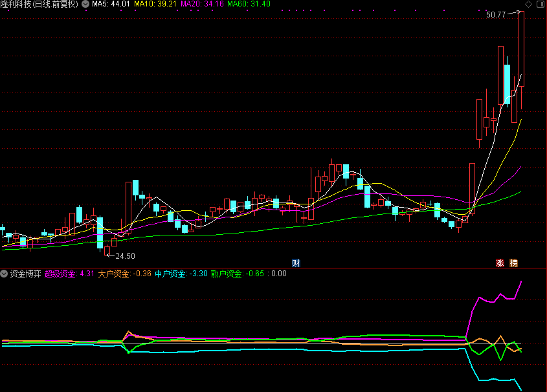This screenshot has width=547, height=392.
Task: Click the MA60: 31.40 label
Action: [x=249, y=4]
